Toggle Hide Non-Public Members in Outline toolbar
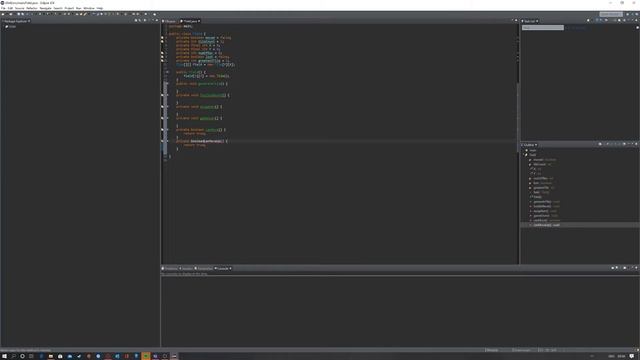Image resolution: width=640 pixels, height=360 pixels. pos(616,144)
